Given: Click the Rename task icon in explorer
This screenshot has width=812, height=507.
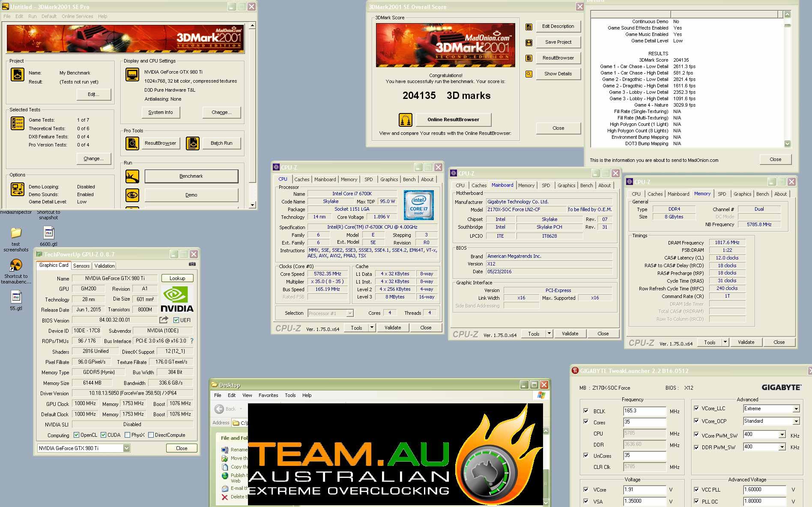Looking at the screenshot, I should coord(225,450).
